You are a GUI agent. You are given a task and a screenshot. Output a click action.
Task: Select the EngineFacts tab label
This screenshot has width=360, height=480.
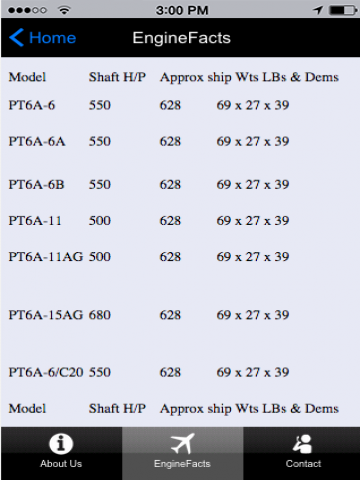point(182,464)
